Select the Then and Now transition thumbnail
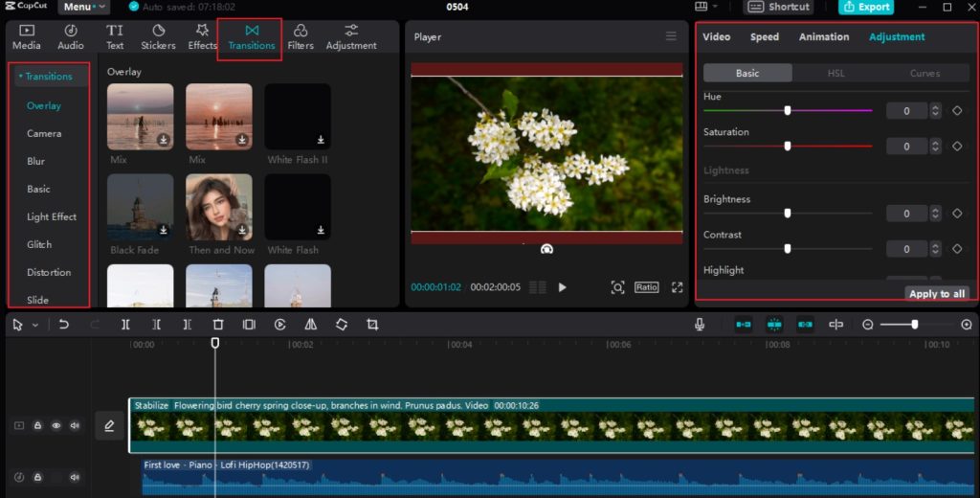Screen dimensions: 980x498 [x=219, y=207]
